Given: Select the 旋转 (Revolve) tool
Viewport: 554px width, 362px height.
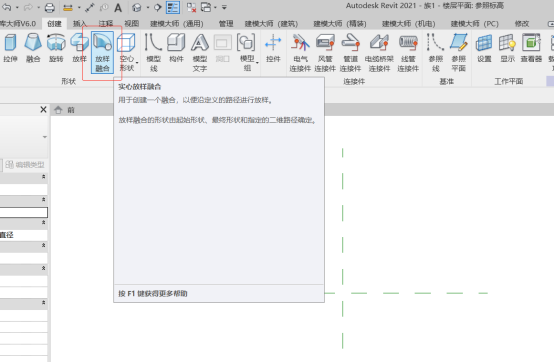Looking at the screenshot, I should point(56,48).
